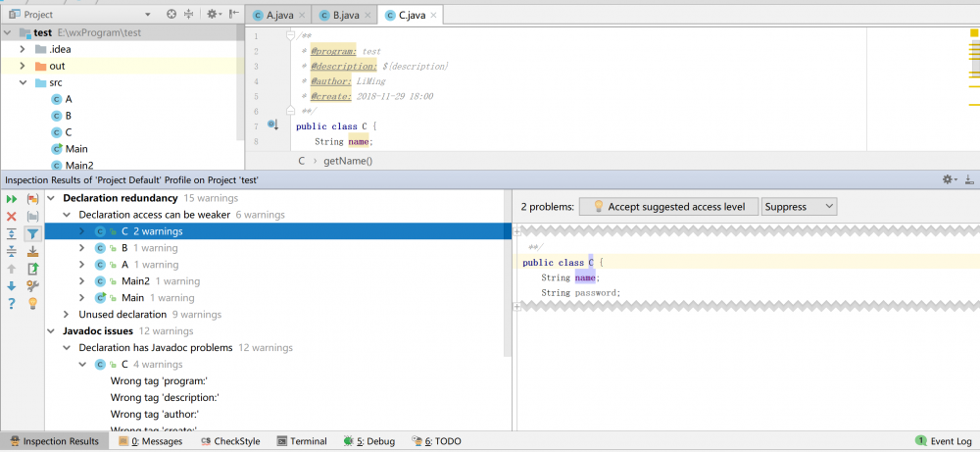Screen dimensions: 980x452
Task: Click Scroll from Source target icon in Project panel
Action: [x=171, y=14]
